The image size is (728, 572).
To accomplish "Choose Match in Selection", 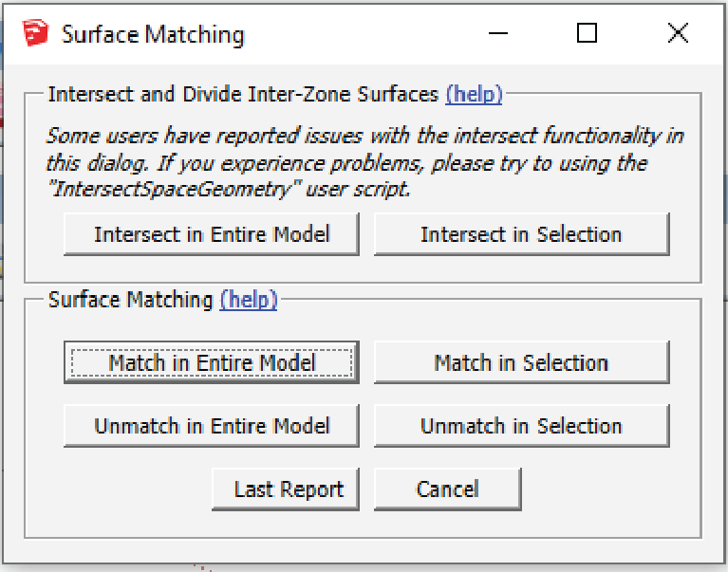I will [521, 362].
